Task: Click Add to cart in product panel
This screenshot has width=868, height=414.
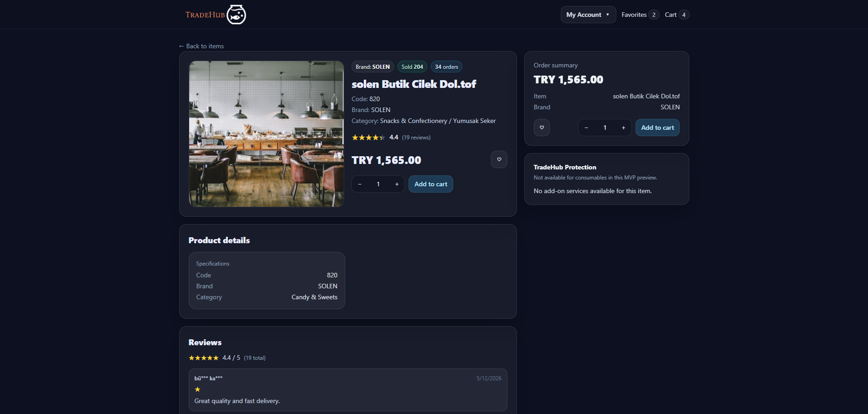Action: 431,184
